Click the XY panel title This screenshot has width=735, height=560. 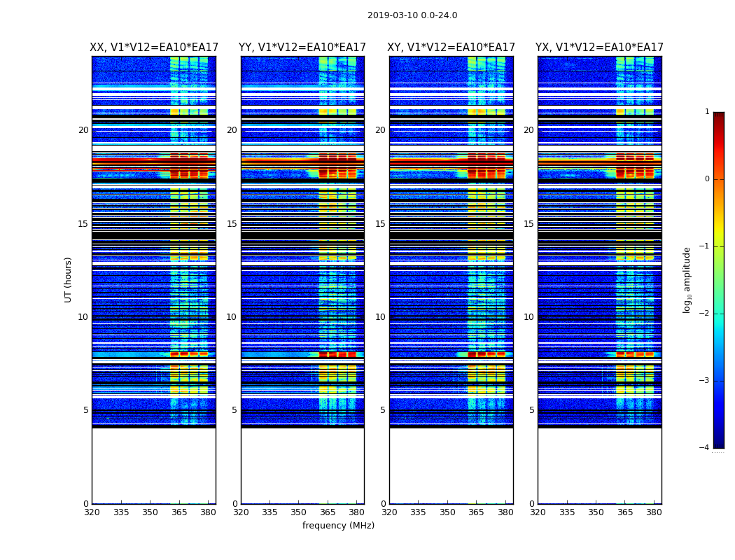451,48
